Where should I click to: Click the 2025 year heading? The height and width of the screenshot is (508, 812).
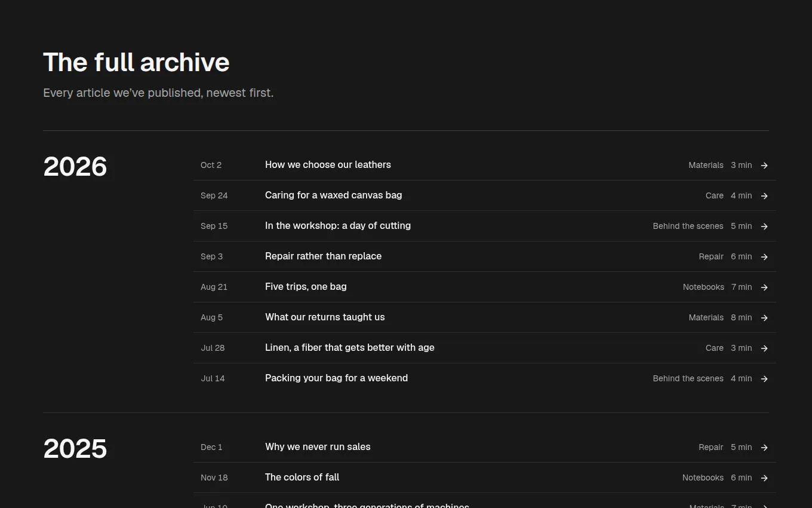coord(75,449)
